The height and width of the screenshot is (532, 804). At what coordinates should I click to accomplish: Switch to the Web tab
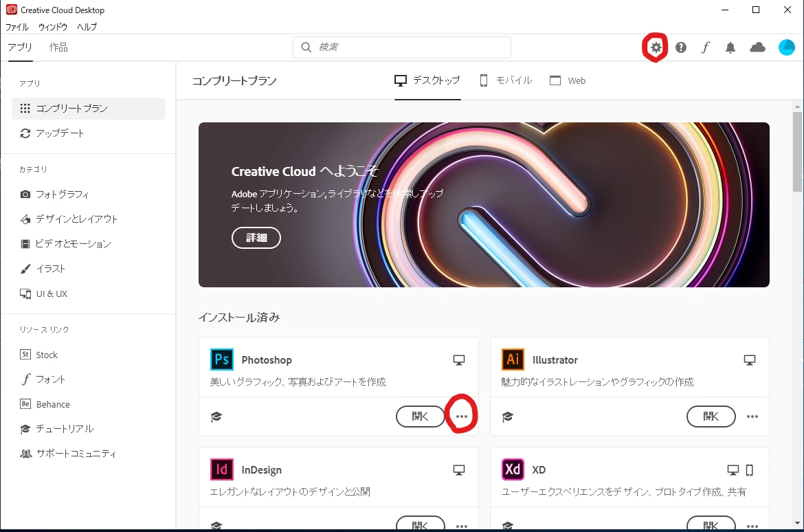pos(568,80)
